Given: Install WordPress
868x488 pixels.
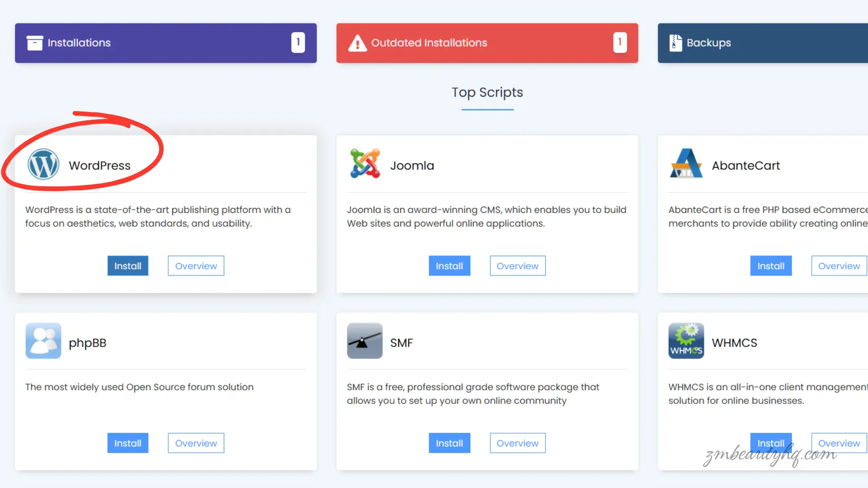Looking at the screenshot, I should (127, 266).
